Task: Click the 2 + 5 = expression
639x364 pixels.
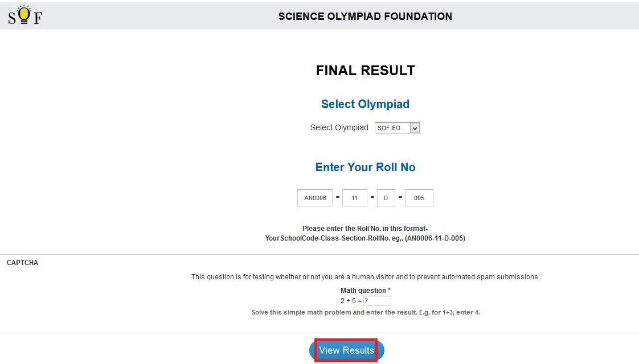Action: point(351,301)
